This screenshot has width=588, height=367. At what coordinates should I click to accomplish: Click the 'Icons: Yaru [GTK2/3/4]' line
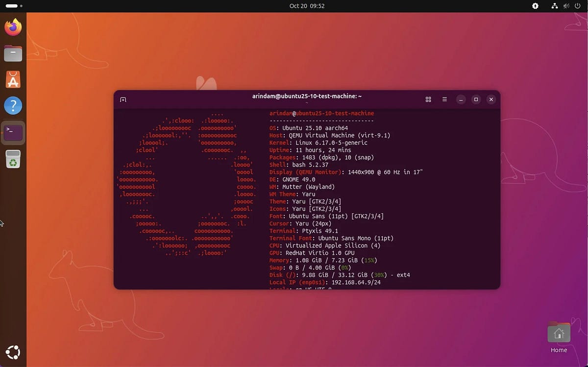point(305,209)
